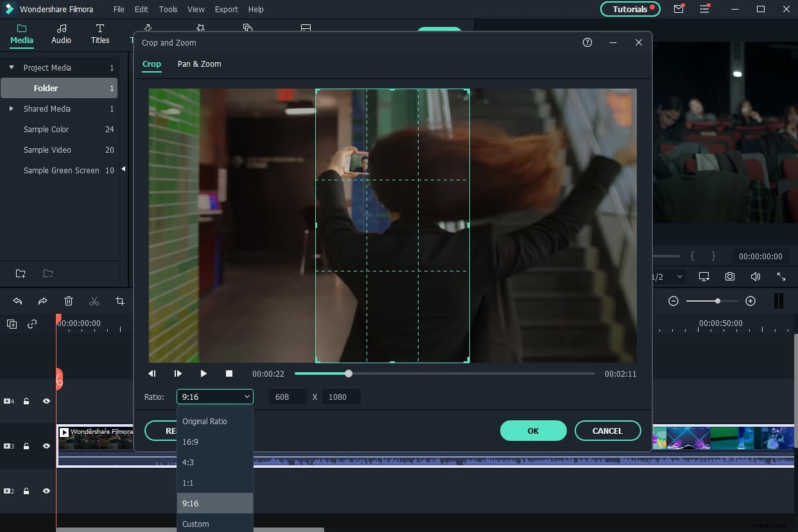Click the OK button in Crop and Zoom
The height and width of the screenshot is (532, 798).
click(533, 431)
